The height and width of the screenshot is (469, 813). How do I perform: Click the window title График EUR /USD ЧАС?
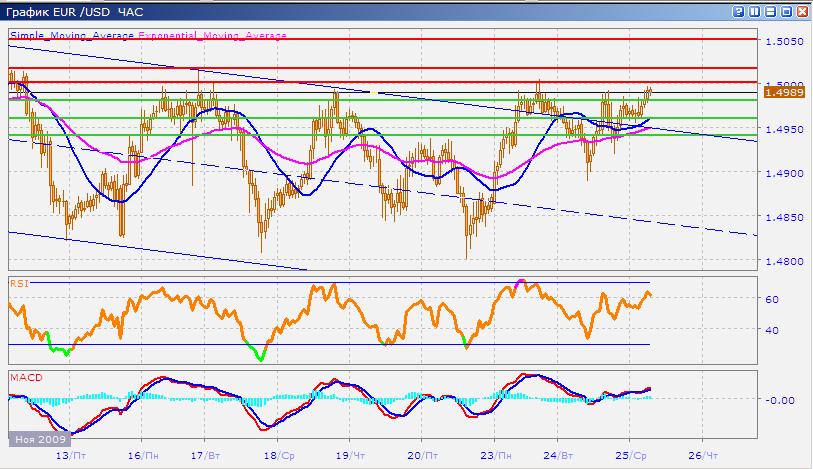tap(75, 11)
